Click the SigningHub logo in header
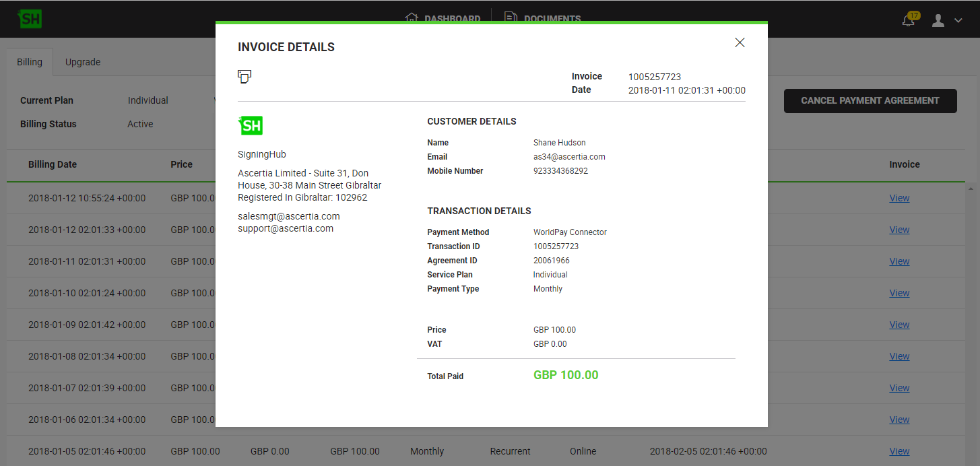 point(30,19)
